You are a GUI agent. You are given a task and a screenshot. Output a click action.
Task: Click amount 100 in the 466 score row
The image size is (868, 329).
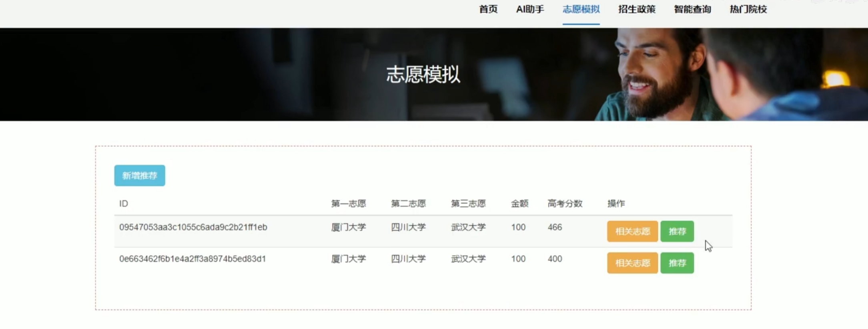[518, 227]
